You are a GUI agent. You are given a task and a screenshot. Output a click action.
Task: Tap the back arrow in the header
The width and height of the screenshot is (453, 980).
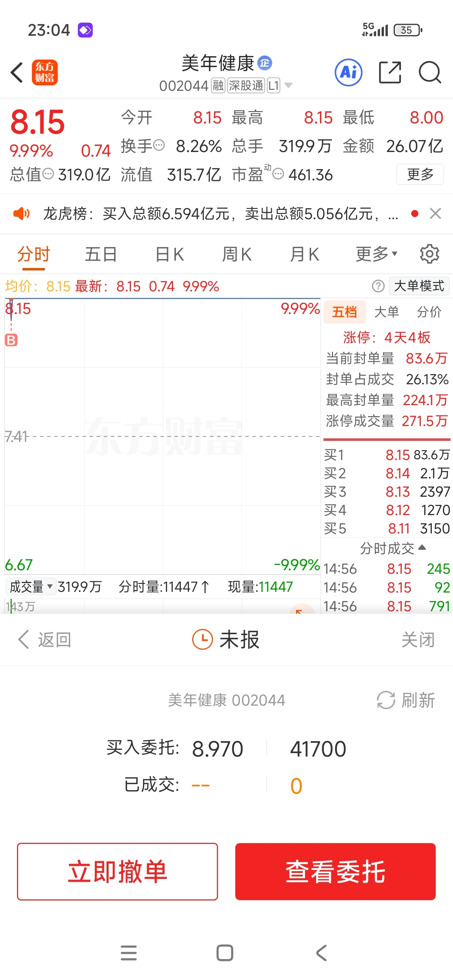[x=17, y=72]
